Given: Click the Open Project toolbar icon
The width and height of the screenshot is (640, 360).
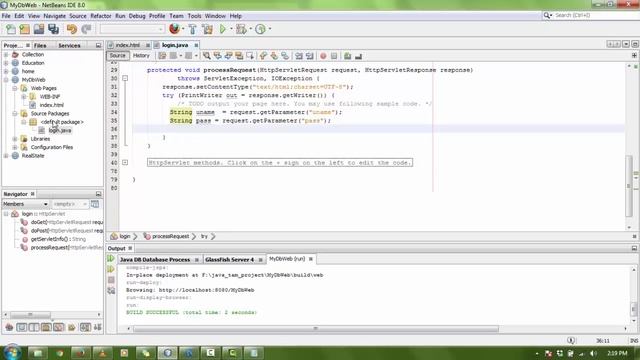Looking at the screenshot, I should (x=39, y=29).
